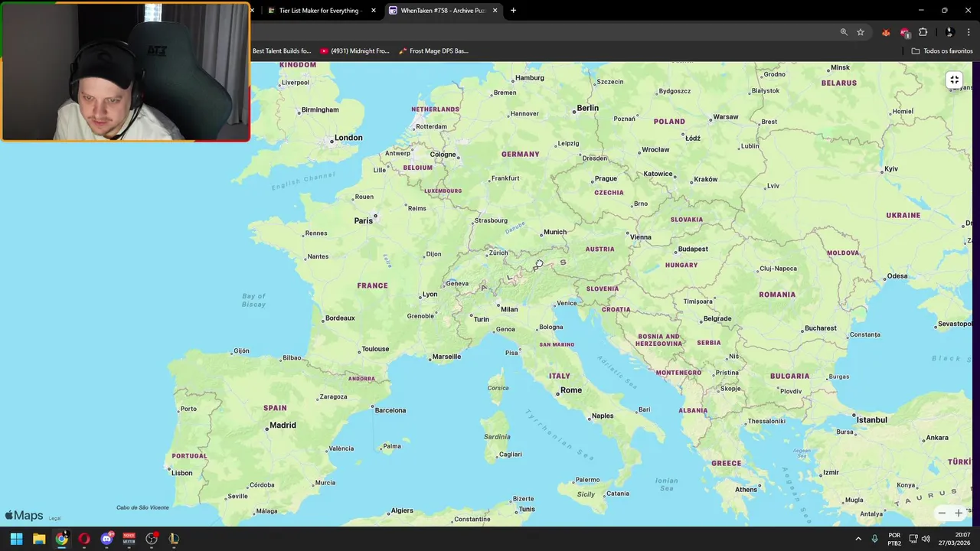The image size is (980, 551).
Task: Open File Explorer from the taskbar
Action: [39, 539]
